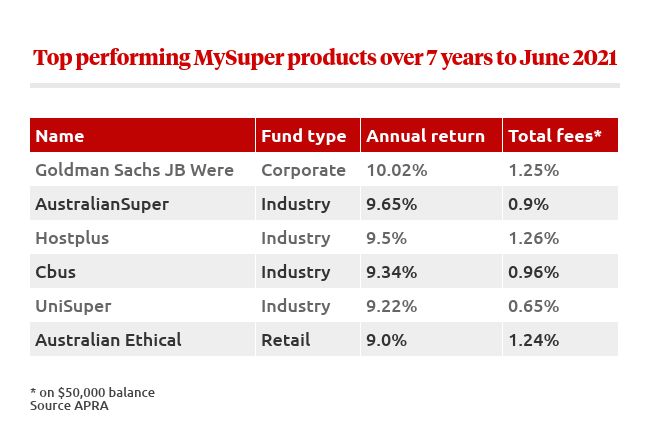Click the Name column header

[x=60, y=136]
